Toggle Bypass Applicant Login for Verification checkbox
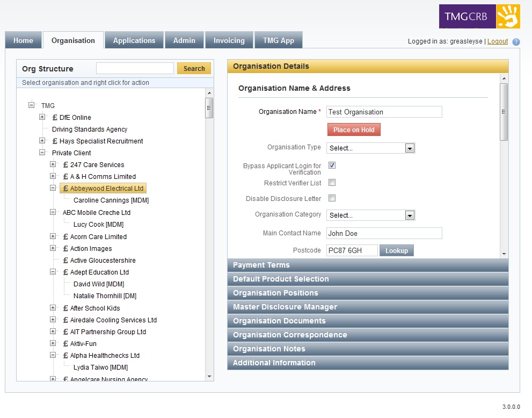Screen dimensions: 532x418 (x=332, y=165)
